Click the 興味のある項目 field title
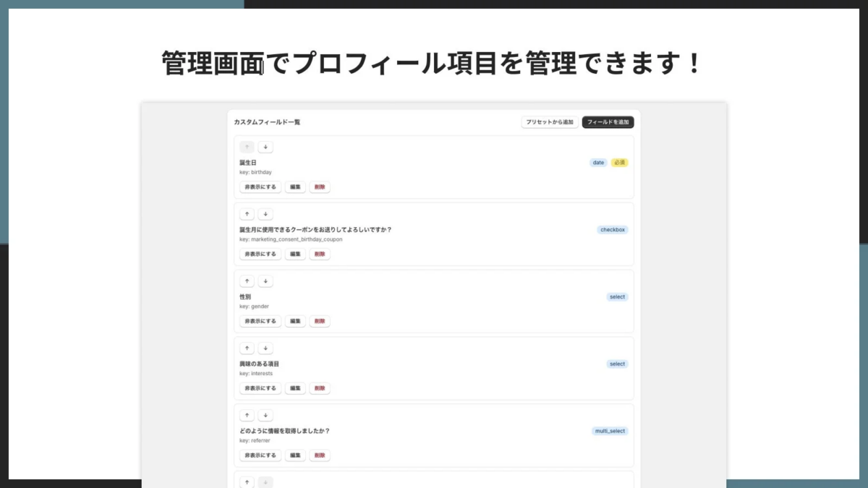 pos(259,364)
